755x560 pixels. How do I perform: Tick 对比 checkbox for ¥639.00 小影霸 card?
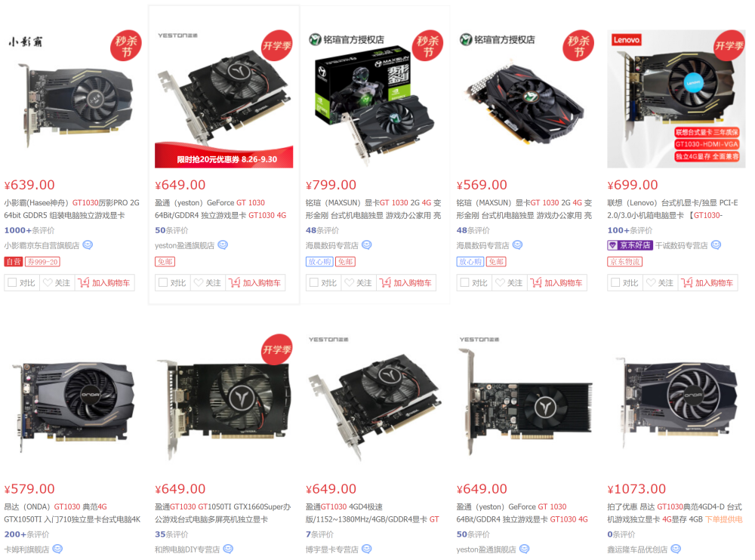pos(13,283)
